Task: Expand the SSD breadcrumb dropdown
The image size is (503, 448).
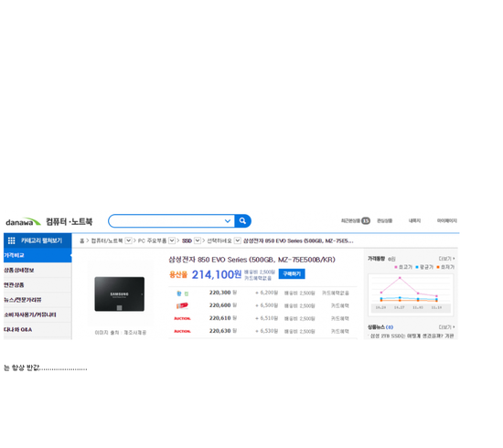Action: click(198, 240)
